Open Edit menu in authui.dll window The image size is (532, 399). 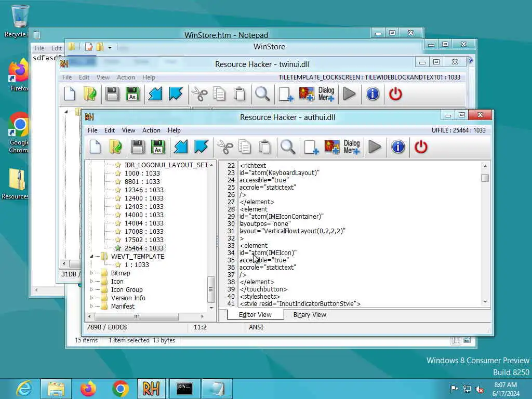(110, 130)
